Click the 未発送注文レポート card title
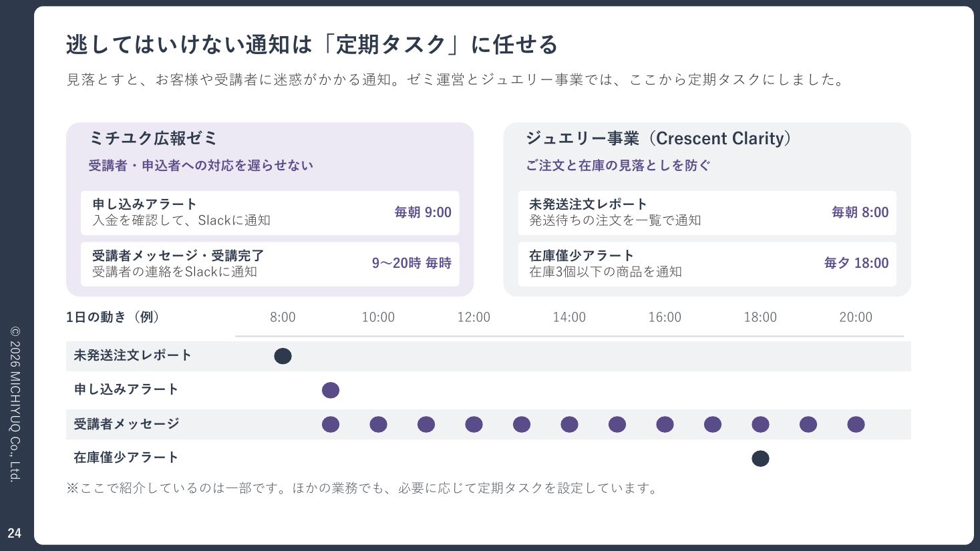980x551 pixels. point(588,204)
